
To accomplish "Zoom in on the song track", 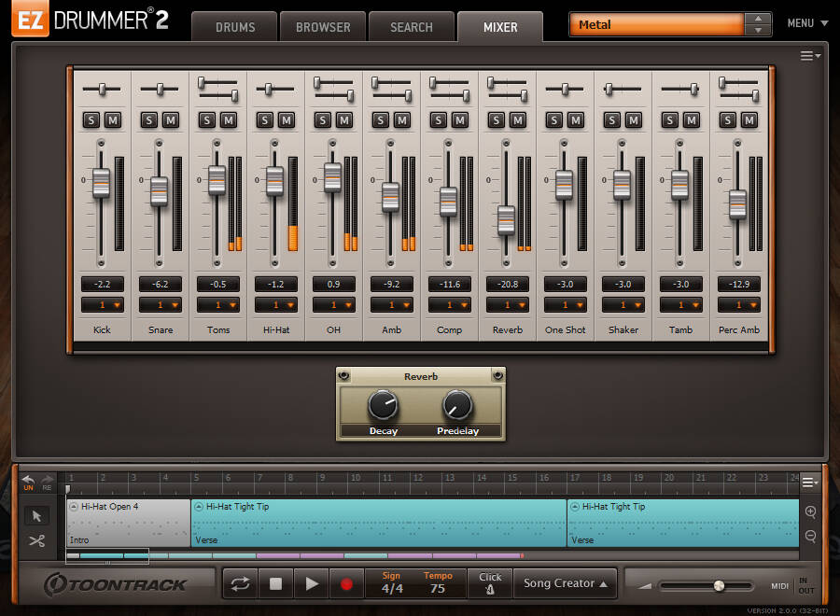I will (810, 512).
